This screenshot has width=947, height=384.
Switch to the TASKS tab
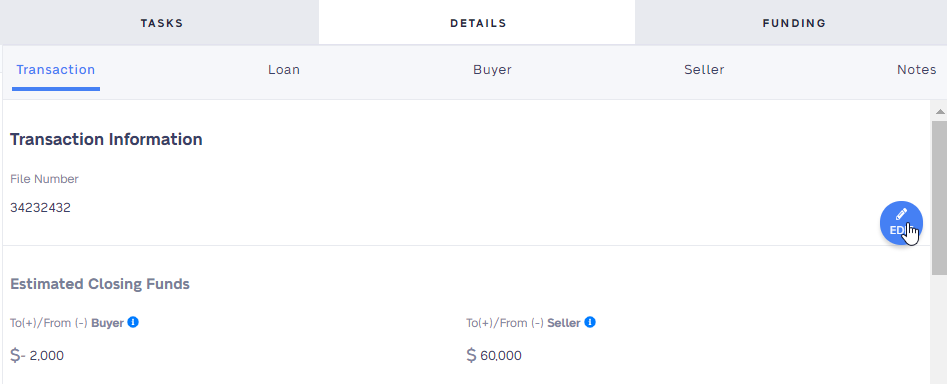click(162, 24)
